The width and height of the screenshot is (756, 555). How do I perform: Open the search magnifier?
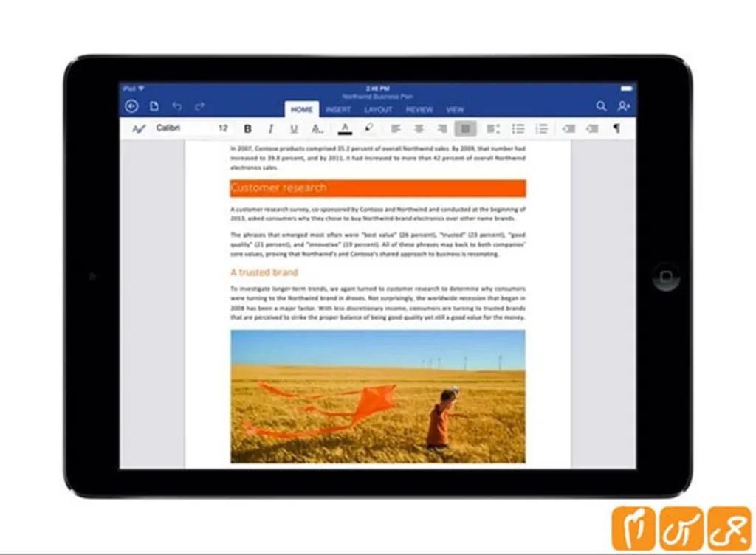coord(601,106)
